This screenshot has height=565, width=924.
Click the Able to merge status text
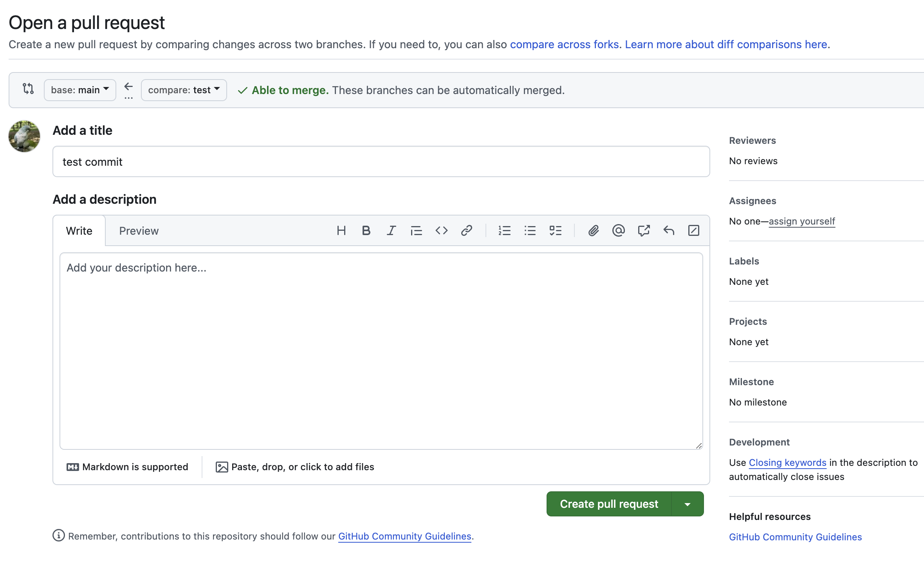click(x=290, y=90)
